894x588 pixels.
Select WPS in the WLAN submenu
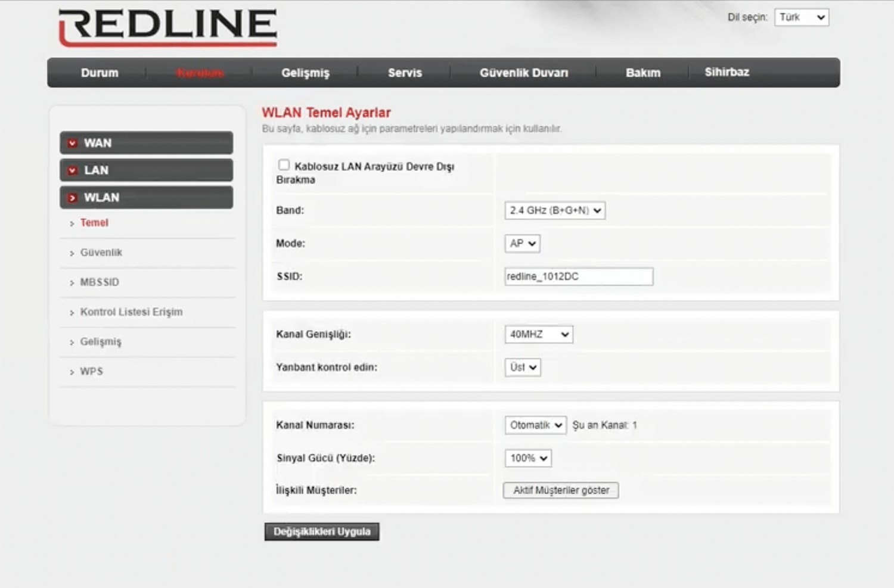click(92, 372)
